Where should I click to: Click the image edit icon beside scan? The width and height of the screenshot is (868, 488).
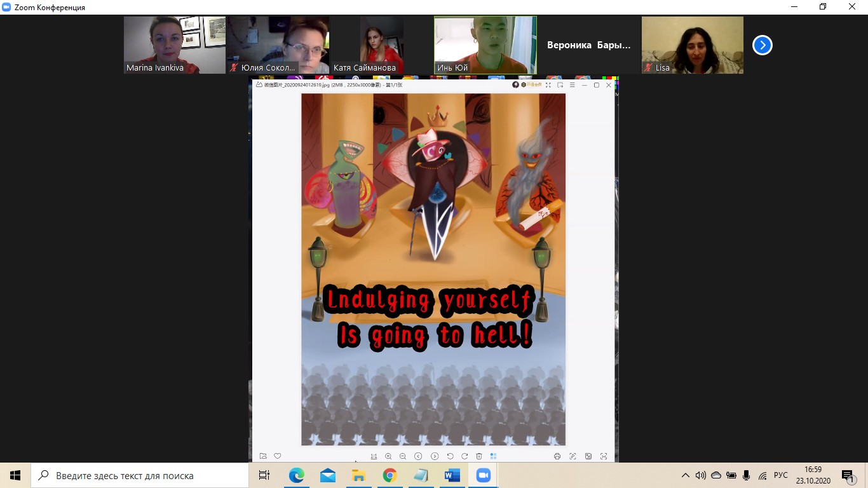[588, 456]
